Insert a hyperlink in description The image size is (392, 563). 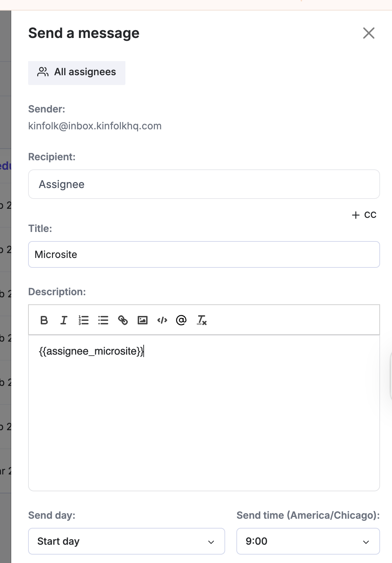[x=123, y=320]
